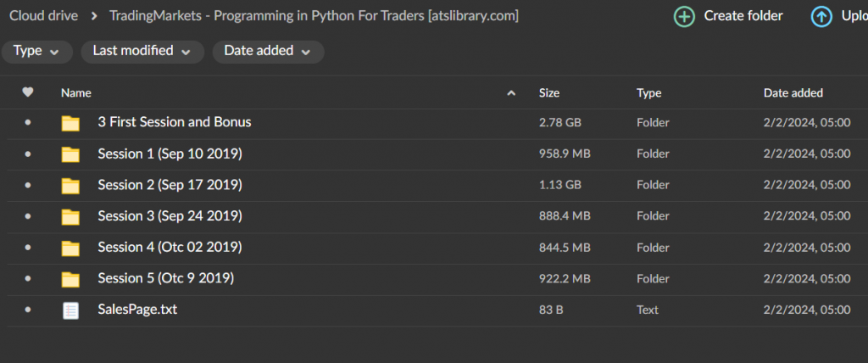This screenshot has width=868, height=363.
Task: Click the Name sort arrow
Action: (x=511, y=93)
